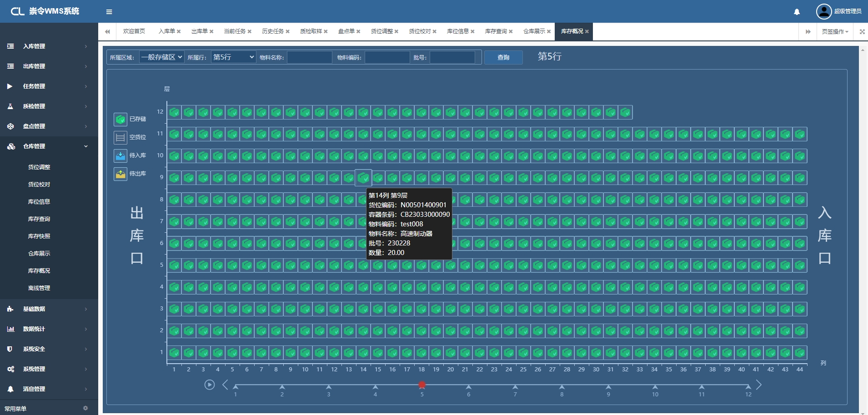Click the 批号 input field
This screenshot has width=868, height=415.
coord(452,57)
